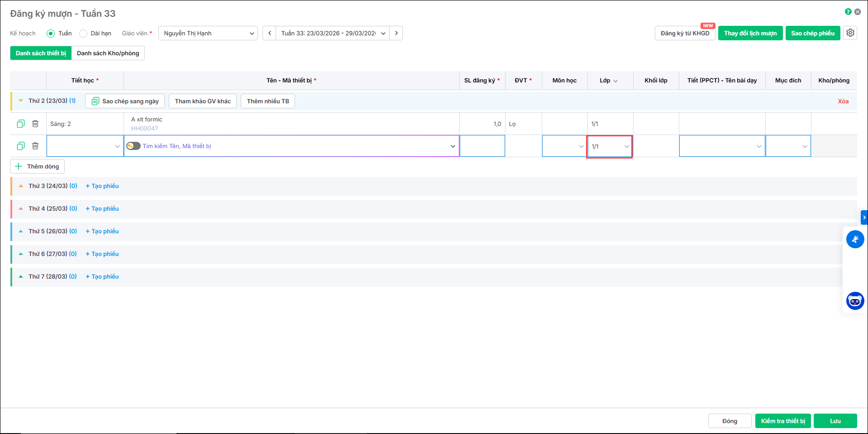The image size is (868, 434).
Task: Select the Dài hạn radio button
Action: 83,34
